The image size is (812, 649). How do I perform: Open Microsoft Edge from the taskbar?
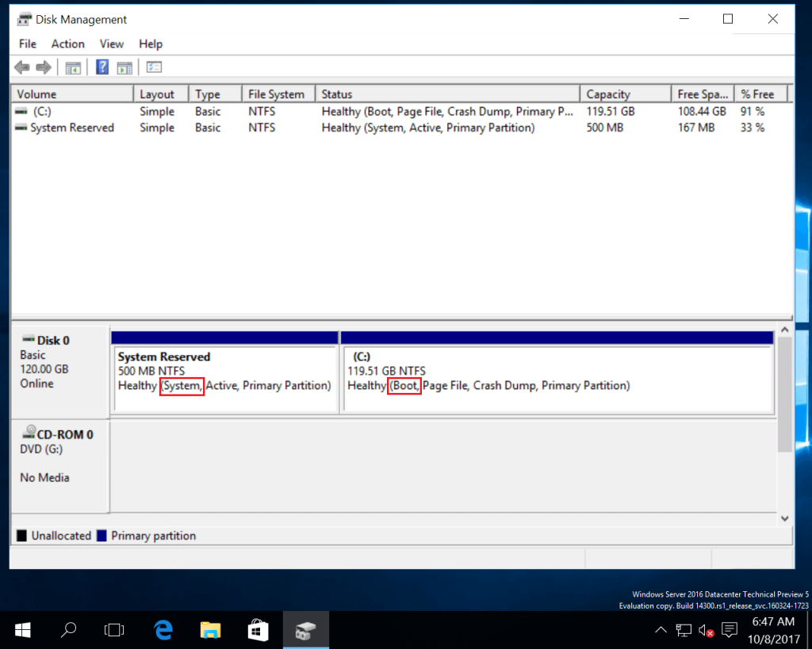pos(163,630)
